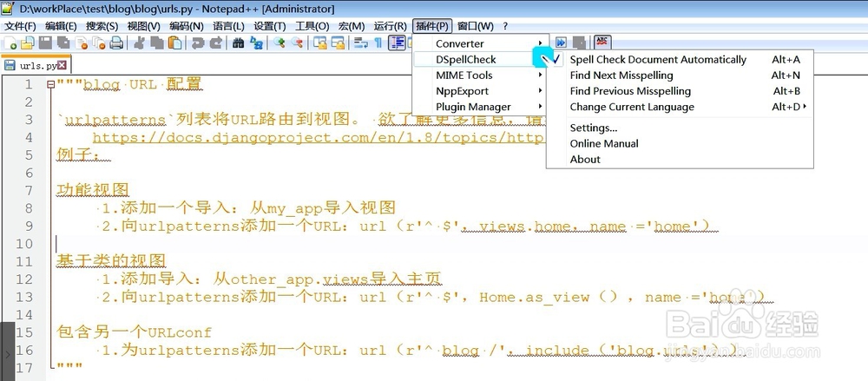
Task: Click the Open file toolbar icon
Action: 27,43
